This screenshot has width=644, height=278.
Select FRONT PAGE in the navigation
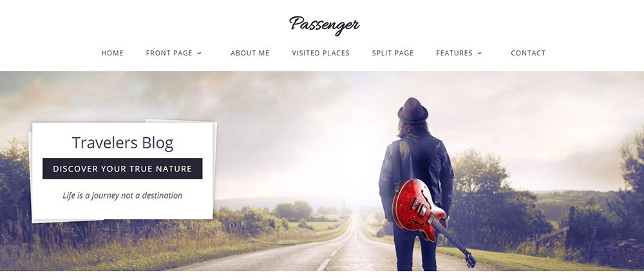click(x=169, y=53)
